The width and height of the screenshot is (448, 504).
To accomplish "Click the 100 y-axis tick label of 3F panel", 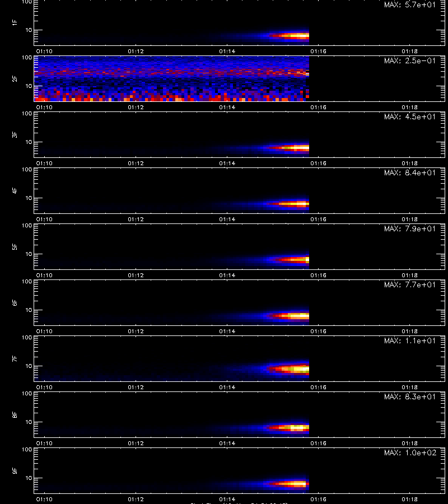I will 27,114.
